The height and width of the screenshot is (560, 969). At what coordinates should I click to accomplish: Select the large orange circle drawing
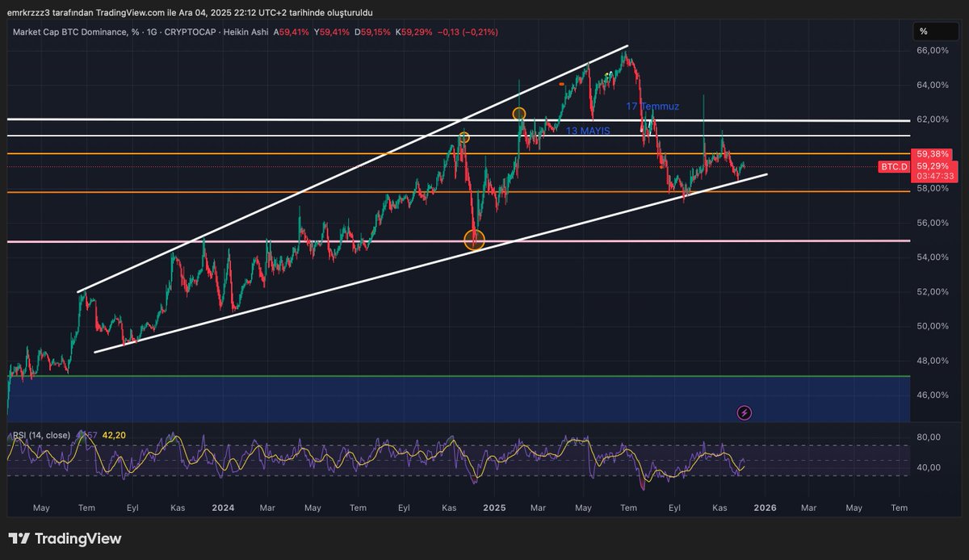pos(473,240)
